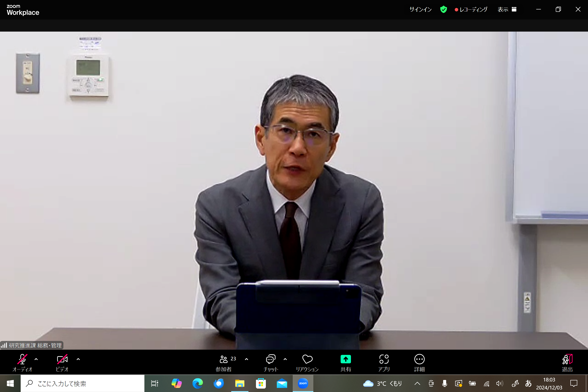Open the アプリ apps icon
The width and height of the screenshot is (588, 392).
[384, 359]
